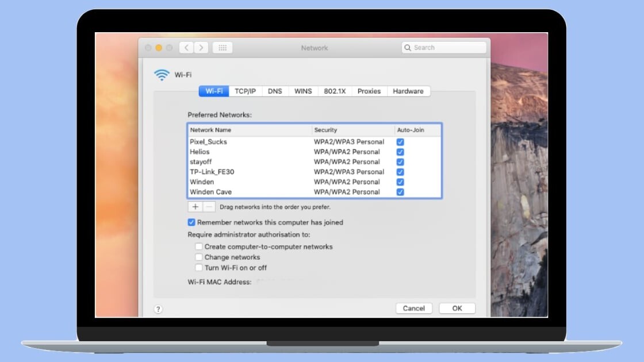Image resolution: width=644 pixels, height=362 pixels.
Task: Add a network with the plus button
Action: point(195,206)
